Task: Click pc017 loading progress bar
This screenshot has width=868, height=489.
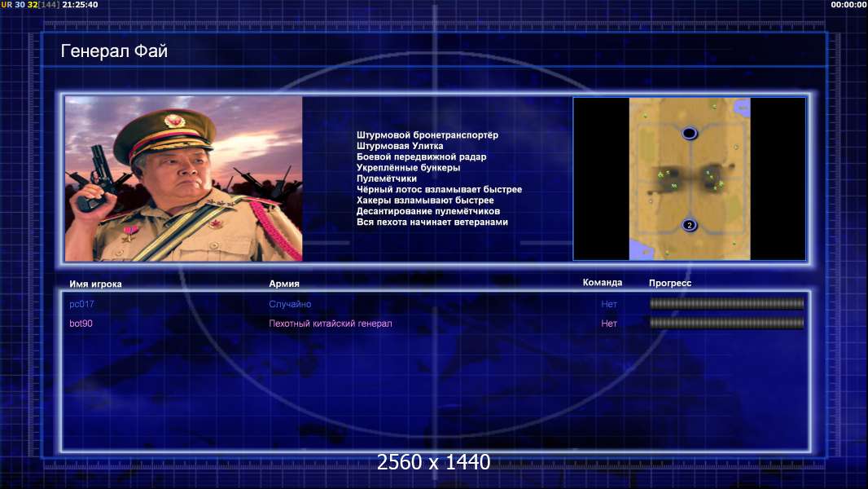Action: tap(727, 303)
